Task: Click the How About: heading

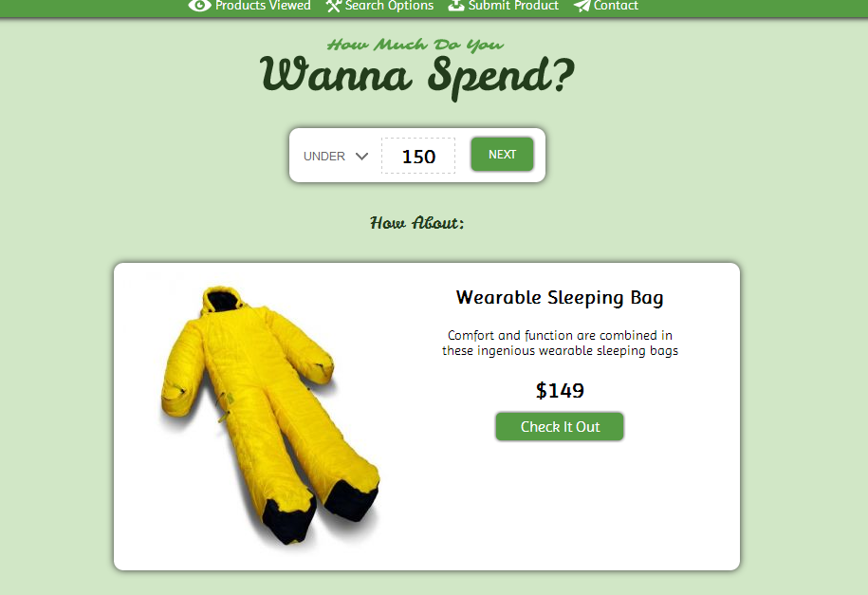Action: tap(416, 223)
